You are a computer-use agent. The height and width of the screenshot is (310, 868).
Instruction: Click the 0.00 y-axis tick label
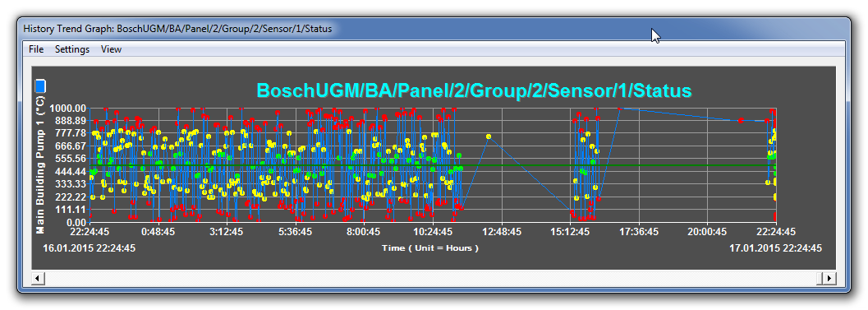[75, 222]
